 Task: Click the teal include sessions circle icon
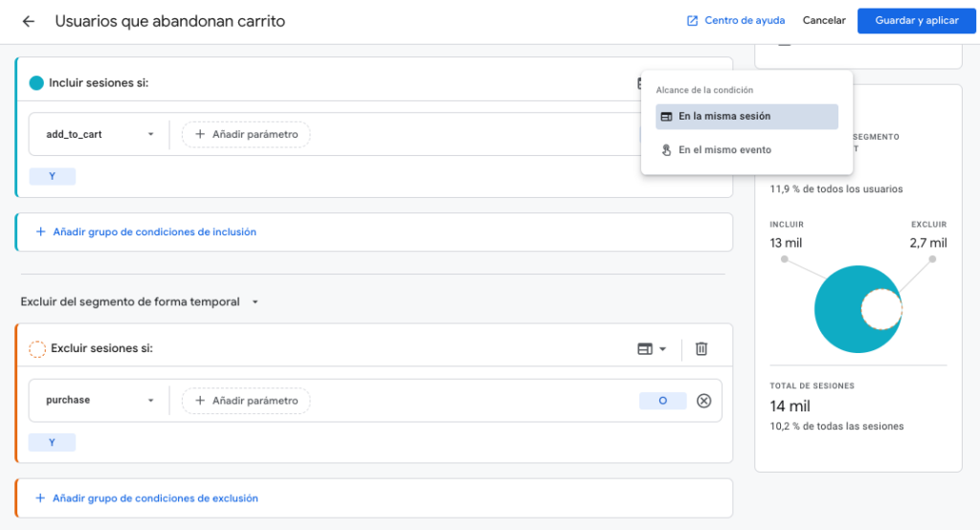pyautogui.click(x=36, y=83)
